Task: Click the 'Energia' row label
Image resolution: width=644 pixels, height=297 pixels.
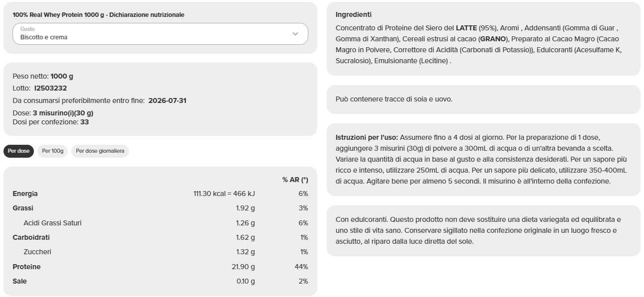Action: point(25,194)
